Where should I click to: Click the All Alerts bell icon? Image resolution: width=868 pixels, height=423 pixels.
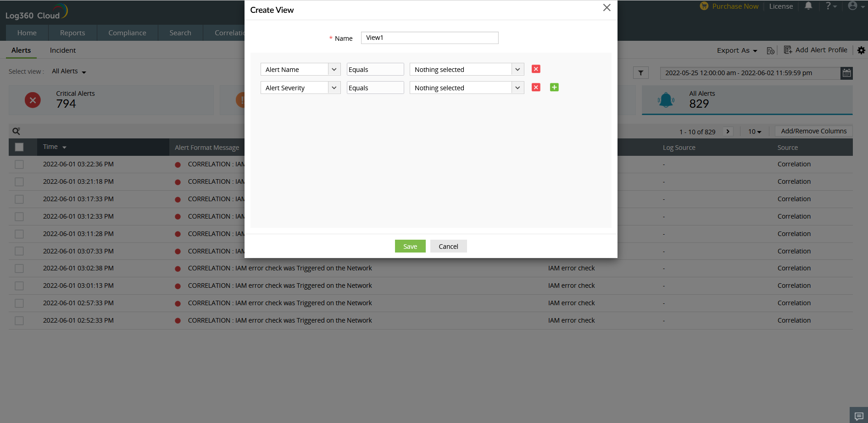tap(666, 100)
